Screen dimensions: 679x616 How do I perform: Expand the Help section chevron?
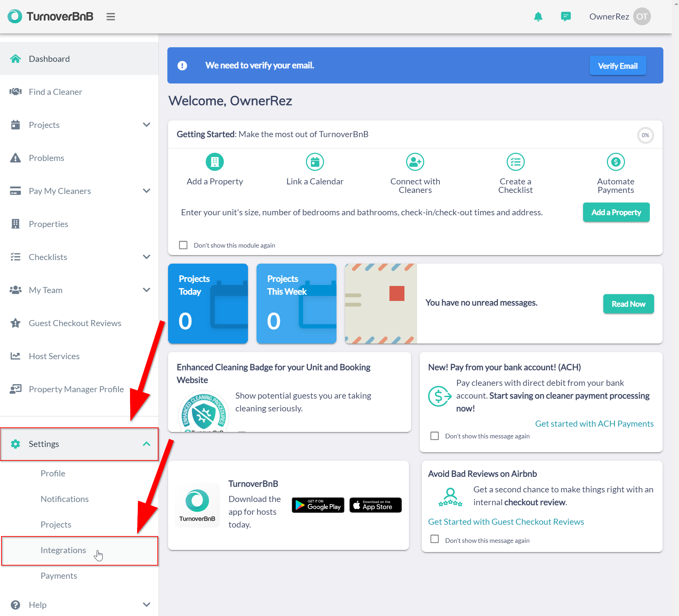(x=146, y=605)
